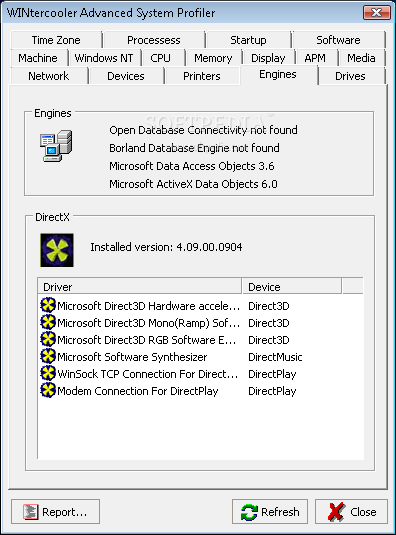Screen dimensions: 396x535
Task: Click Direct3D cell in Hardware accelerator row
Action: 268,306
